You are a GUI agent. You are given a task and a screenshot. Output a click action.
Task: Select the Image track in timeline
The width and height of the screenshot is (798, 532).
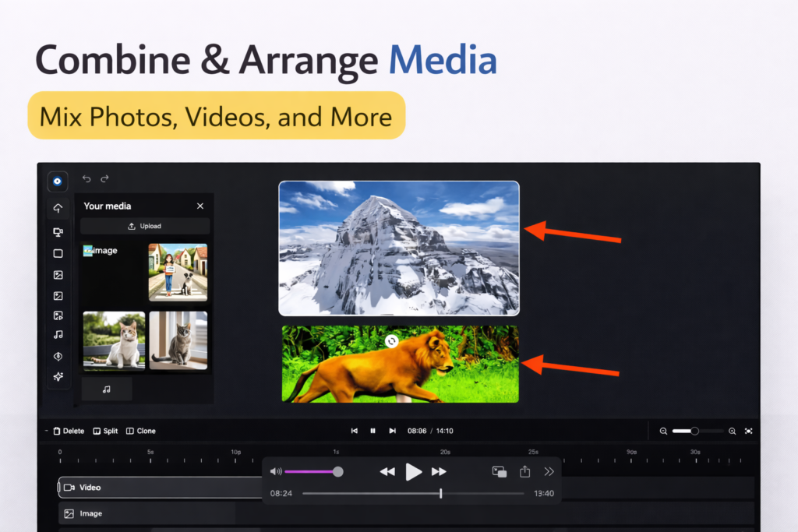coord(147,513)
